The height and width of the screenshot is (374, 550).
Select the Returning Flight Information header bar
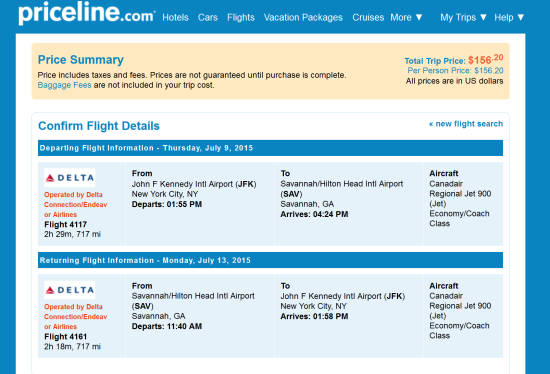click(270, 260)
